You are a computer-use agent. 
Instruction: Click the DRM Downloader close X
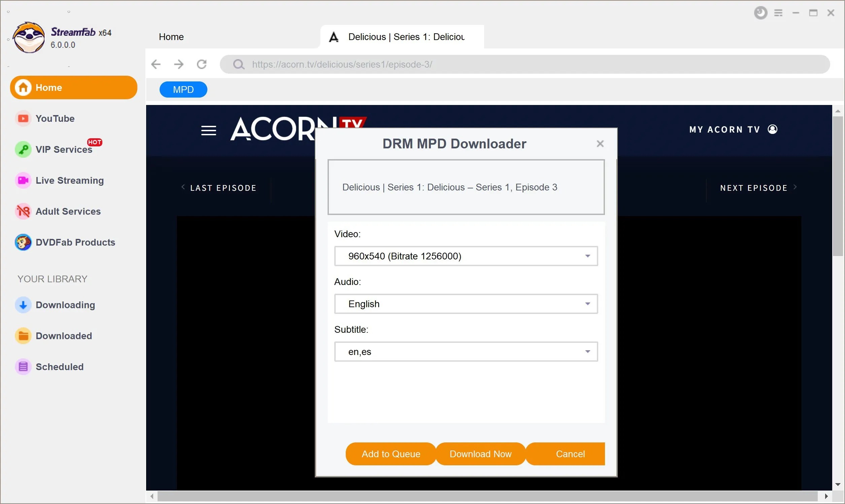(600, 143)
